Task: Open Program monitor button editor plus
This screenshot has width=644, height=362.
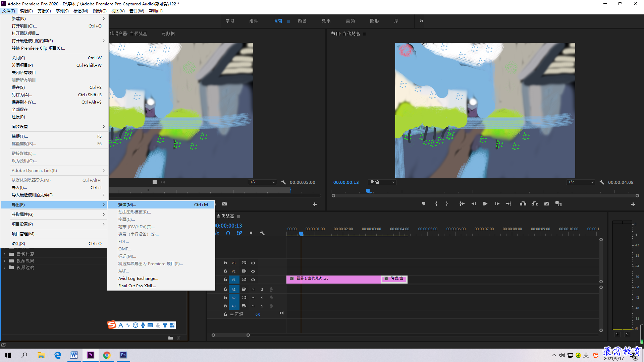Action: (x=633, y=204)
